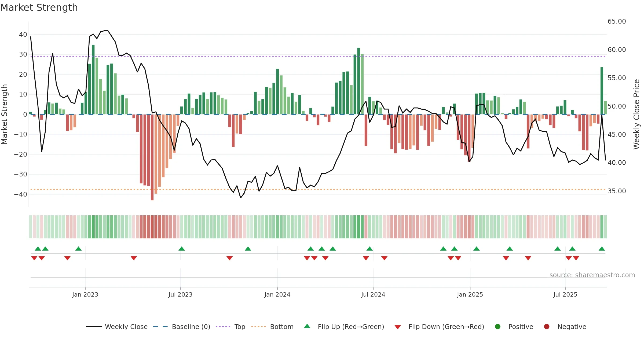Click the Jan 2023 x-axis label
644x362 pixels.
[85, 294]
